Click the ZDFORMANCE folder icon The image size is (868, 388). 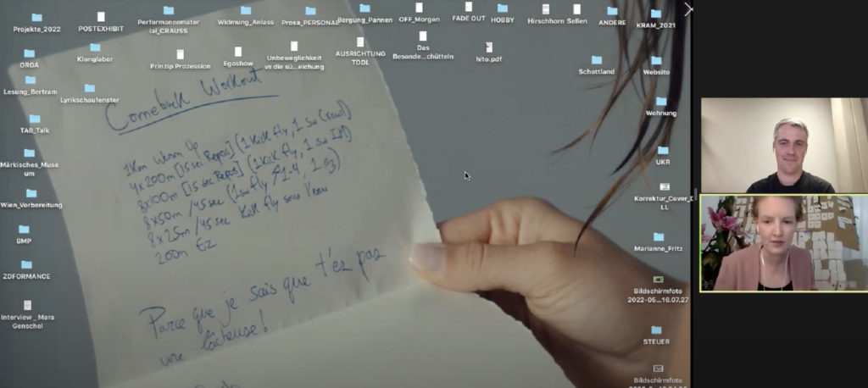pyautogui.click(x=26, y=265)
